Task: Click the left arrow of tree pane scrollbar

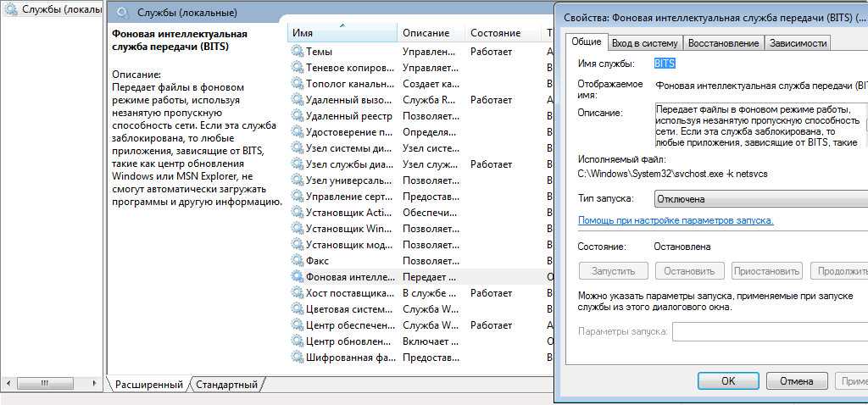Action: (x=7, y=382)
